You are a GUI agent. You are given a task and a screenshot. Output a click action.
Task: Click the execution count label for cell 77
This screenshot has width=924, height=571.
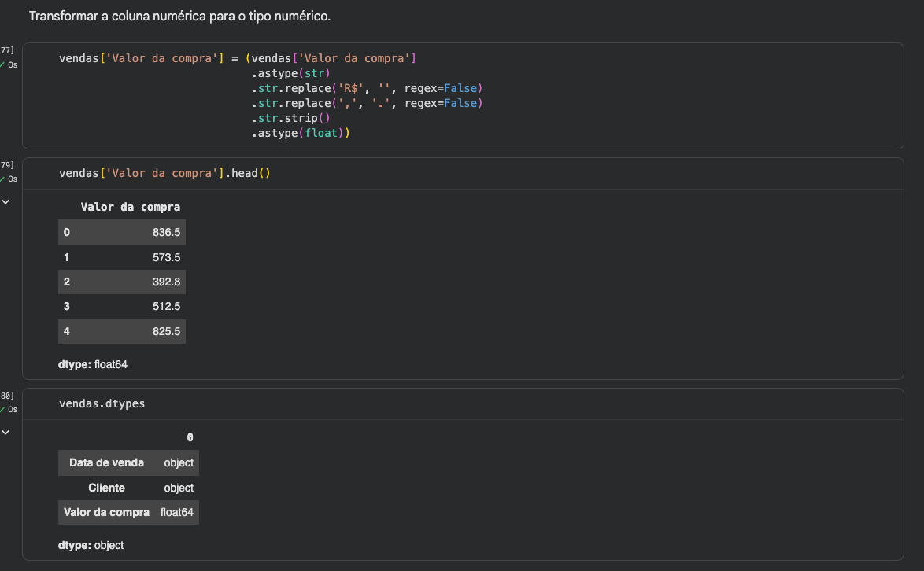[7, 50]
